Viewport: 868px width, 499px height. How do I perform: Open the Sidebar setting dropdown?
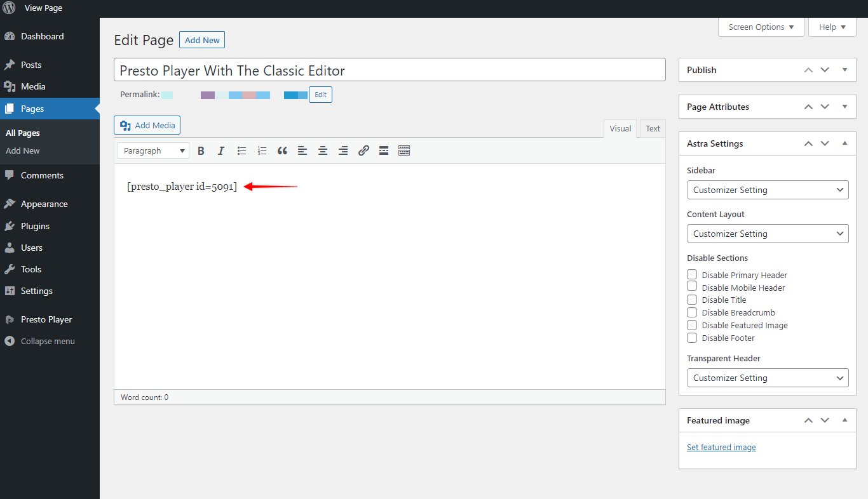768,190
